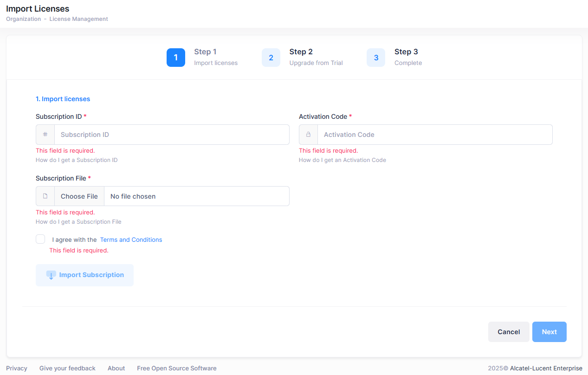The image size is (588, 375).
Task: Open the Terms and Conditions link
Action: pos(131,240)
